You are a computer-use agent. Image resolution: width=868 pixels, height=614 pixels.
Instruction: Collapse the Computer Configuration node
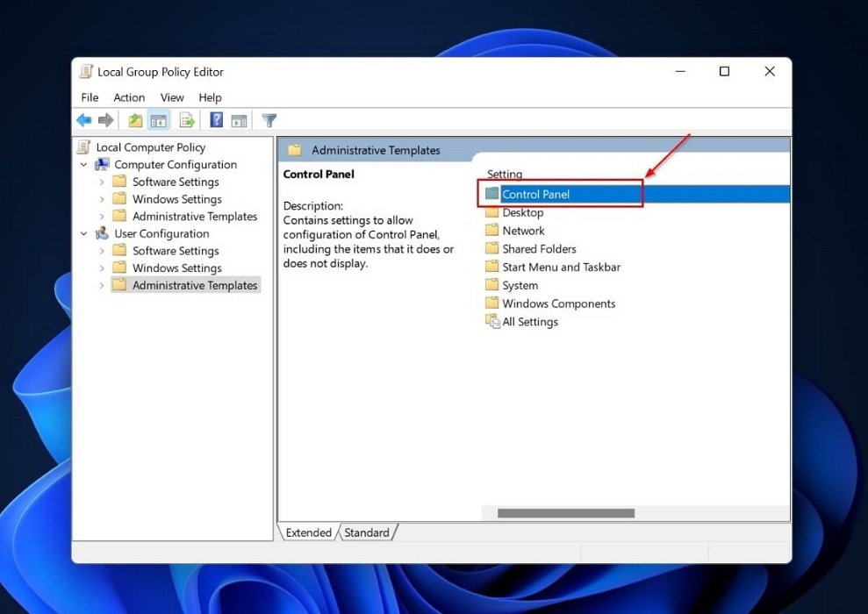tap(84, 164)
